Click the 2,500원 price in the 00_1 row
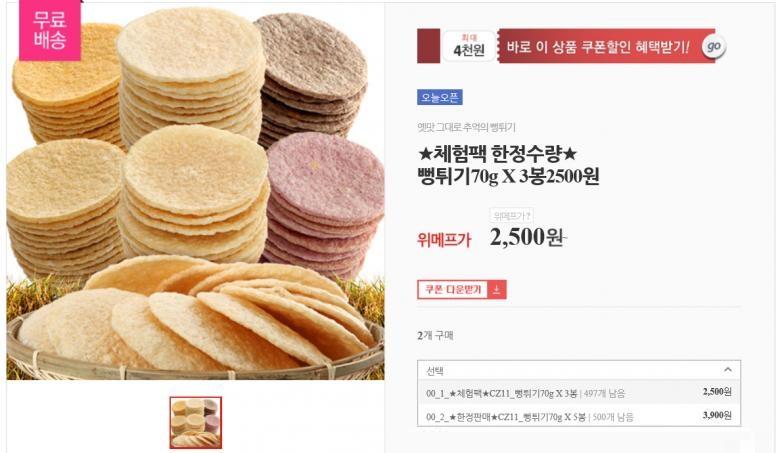Image resolution: width=780 pixels, height=453 pixels. [x=717, y=392]
